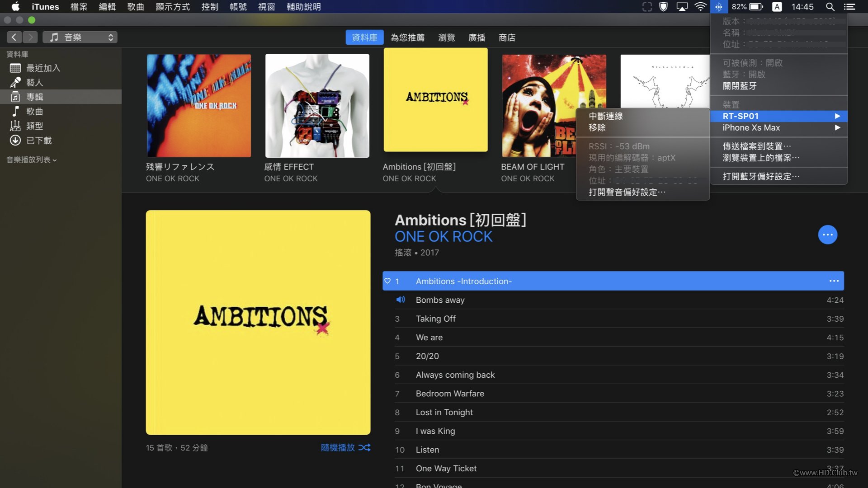
Task: Select the track Always coming back
Action: click(613, 375)
